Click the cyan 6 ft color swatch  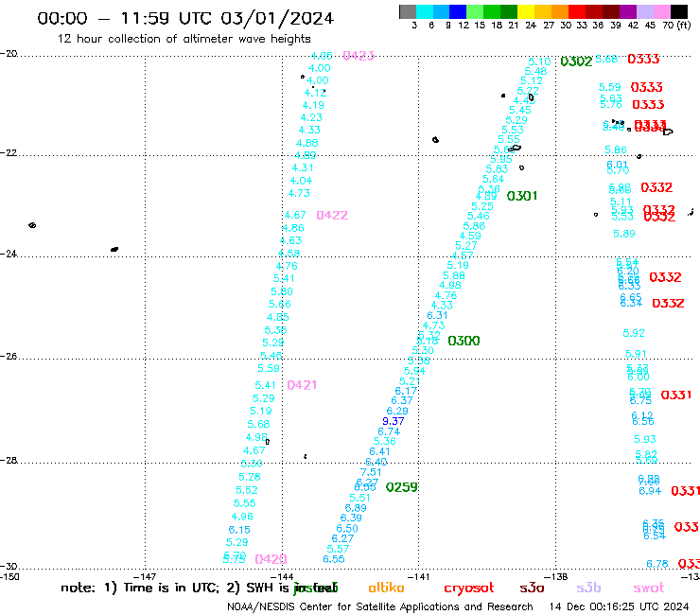(425, 11)
